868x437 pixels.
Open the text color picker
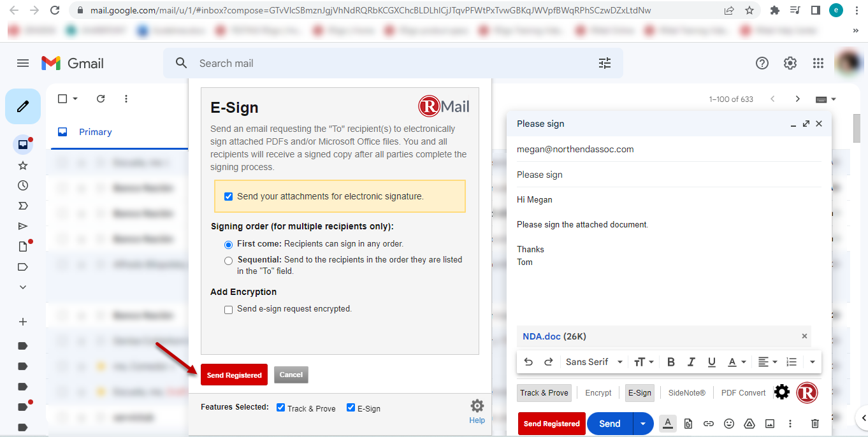[735, 361]
